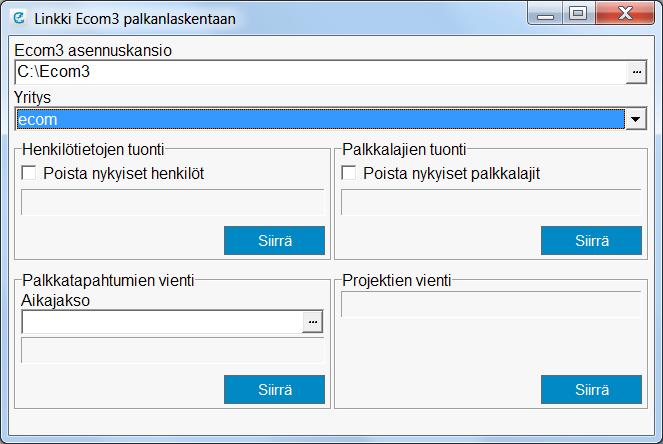Click the Projektien vienti group title
The image size is (663, 444).
(397, 280)
